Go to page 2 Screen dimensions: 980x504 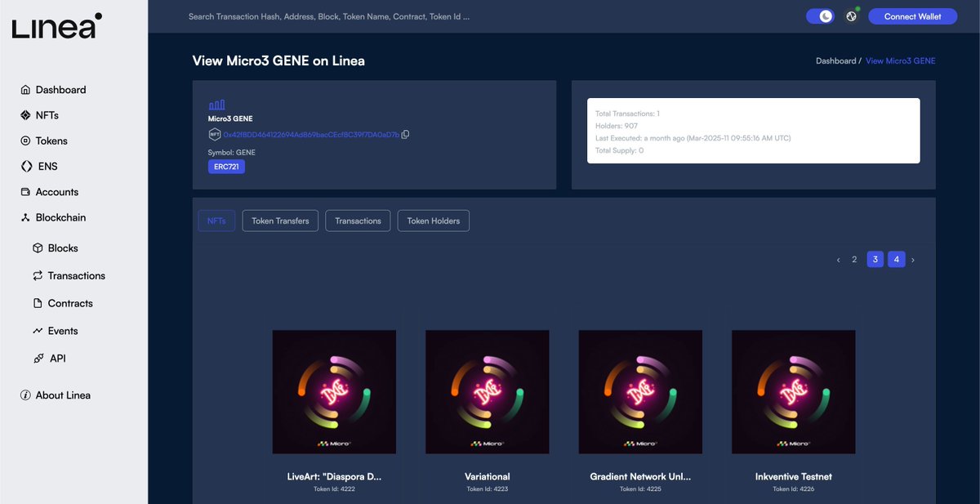point(854,260)
